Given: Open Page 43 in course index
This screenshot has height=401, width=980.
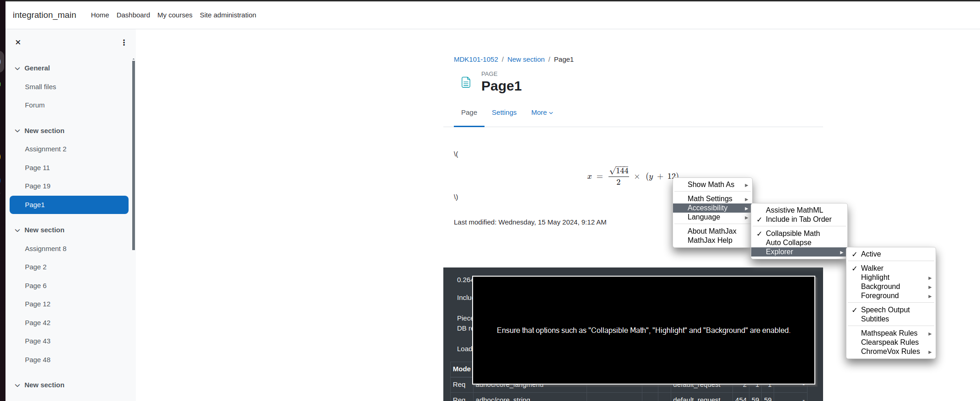Looking at the screenshot, I should coord(38,341).
